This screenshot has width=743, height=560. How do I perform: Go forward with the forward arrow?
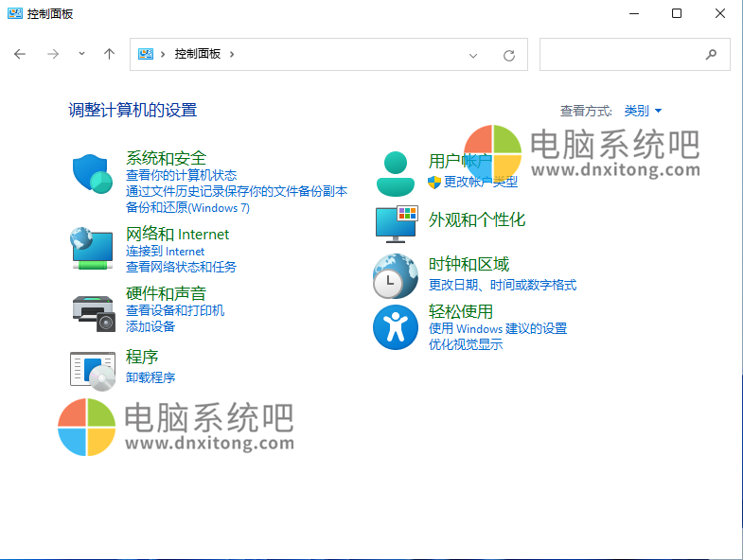point(53,54)
